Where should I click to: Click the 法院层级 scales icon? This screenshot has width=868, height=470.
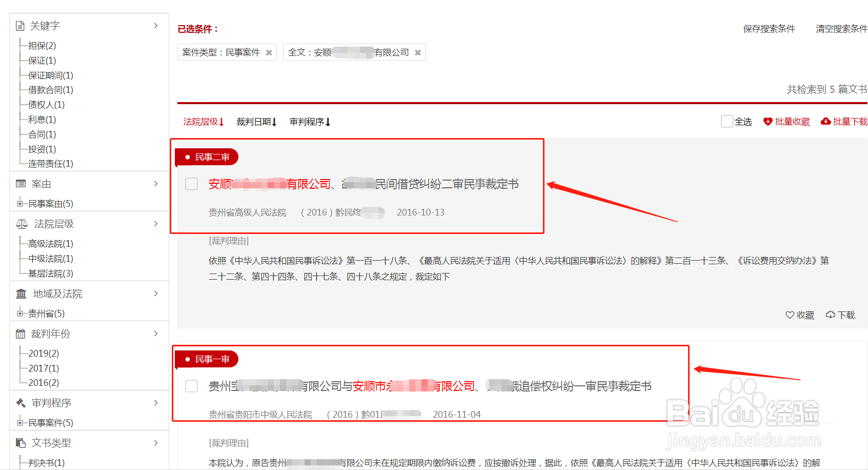22,224
